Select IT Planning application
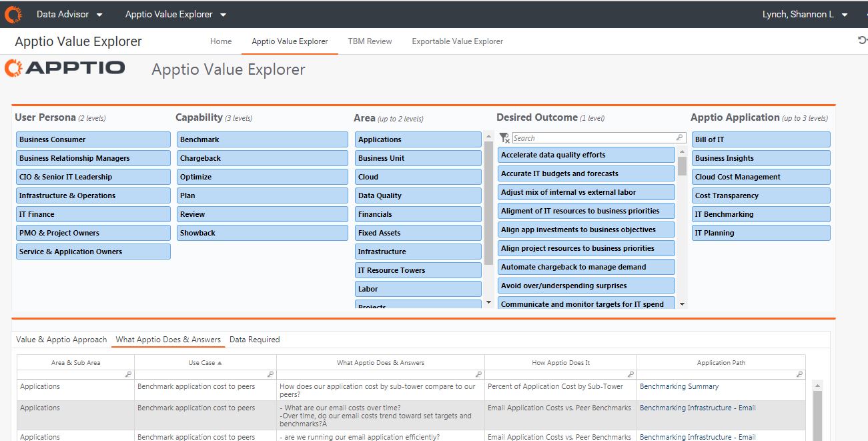The width and height of the screenshot is (868, 441). point(761,233)
